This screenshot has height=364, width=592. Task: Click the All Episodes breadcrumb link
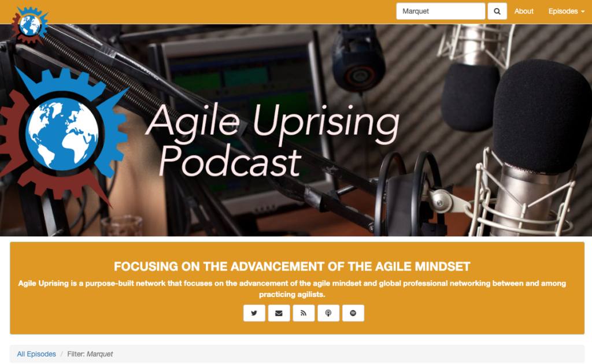[36, 354]
